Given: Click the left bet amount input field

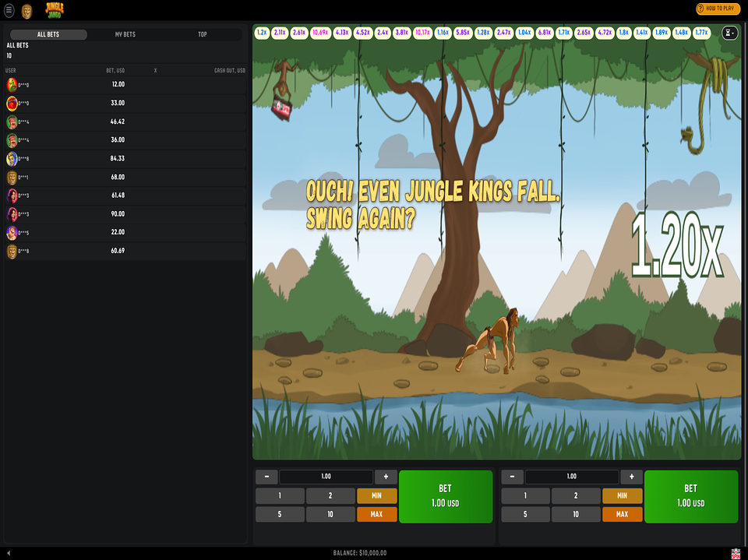Looking at the screenshot, I should [x=326, y=477].
